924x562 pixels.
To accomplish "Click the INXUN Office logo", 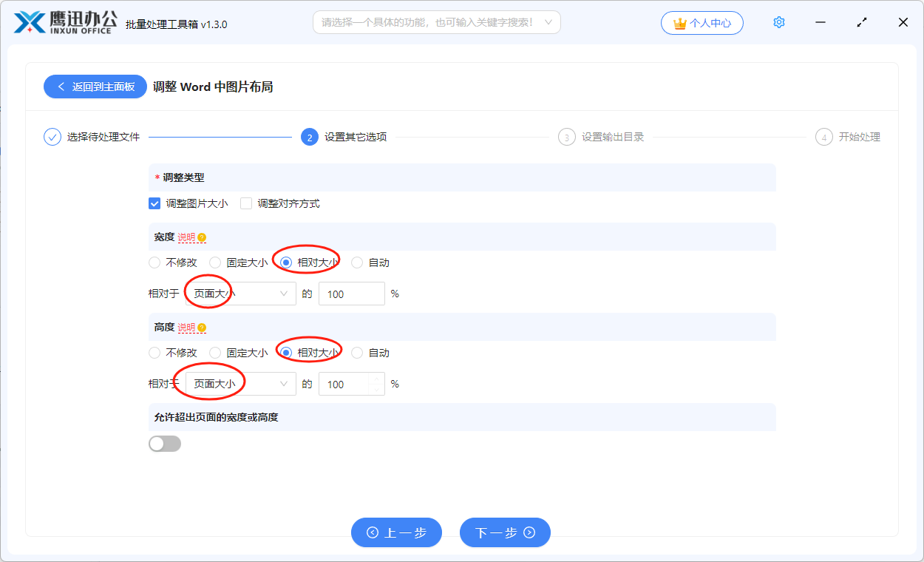I will [x=66, y=23].
